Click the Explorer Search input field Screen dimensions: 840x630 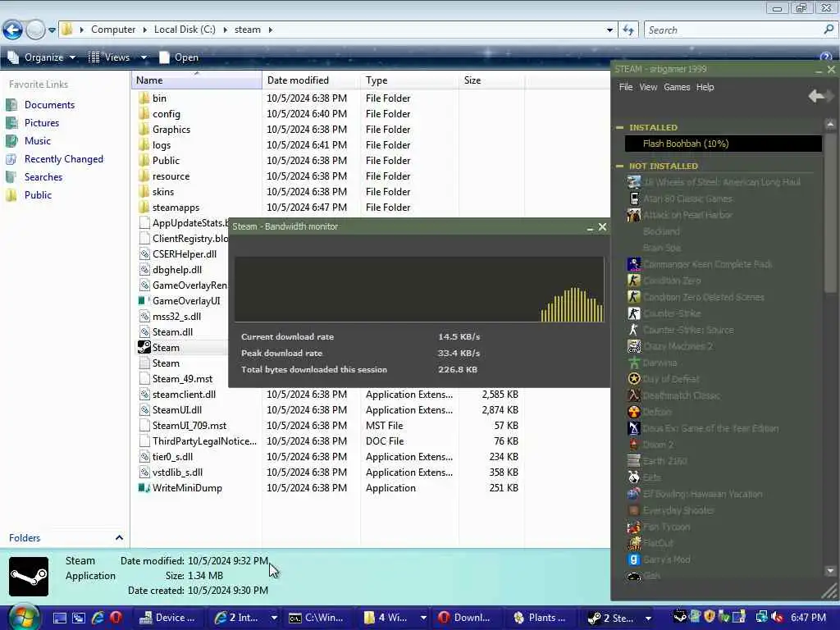coord(734,30)
